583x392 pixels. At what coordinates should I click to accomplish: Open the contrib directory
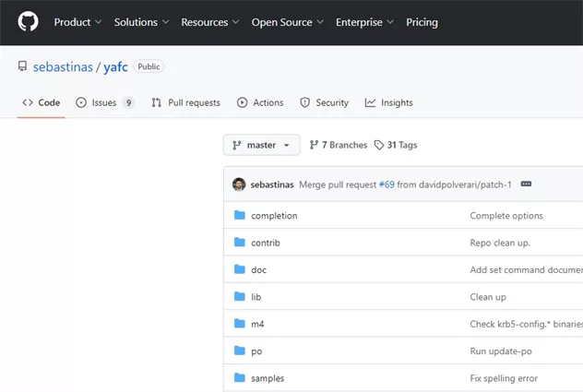point(266,243)
